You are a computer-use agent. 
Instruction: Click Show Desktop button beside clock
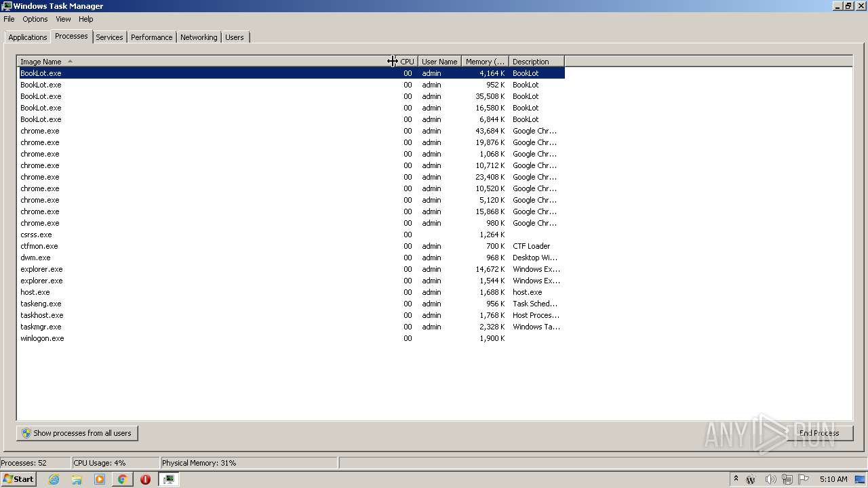(861, 479)
